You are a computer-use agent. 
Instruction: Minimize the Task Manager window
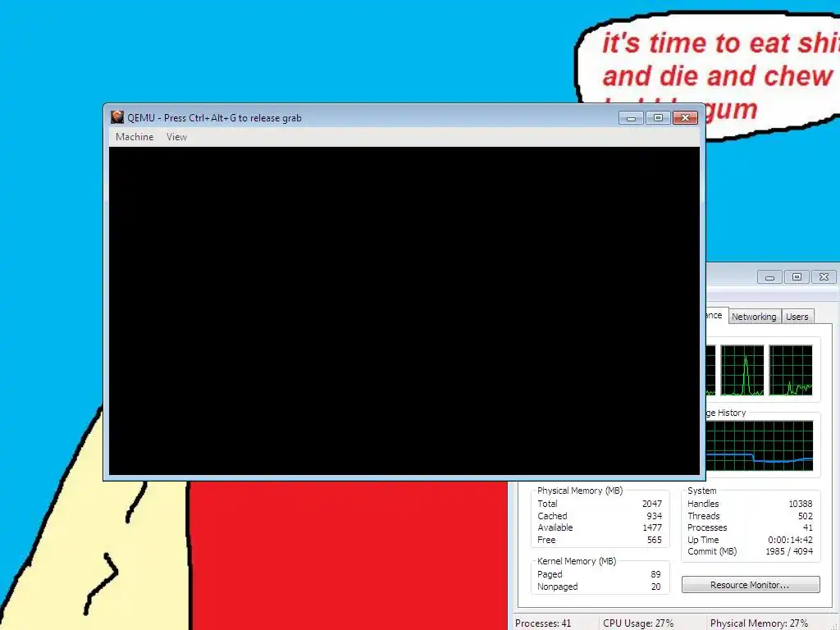[x=769, y=277]
